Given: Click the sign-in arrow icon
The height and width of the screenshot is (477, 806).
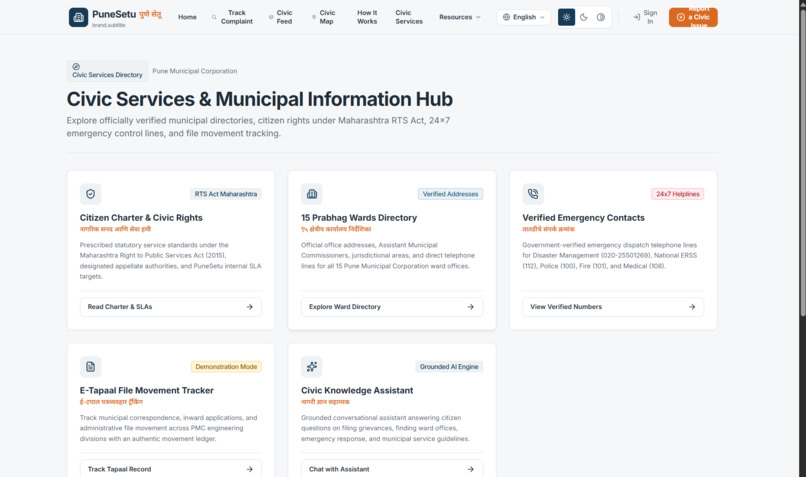Looking at the screenshot, I should tap(636, 17).
